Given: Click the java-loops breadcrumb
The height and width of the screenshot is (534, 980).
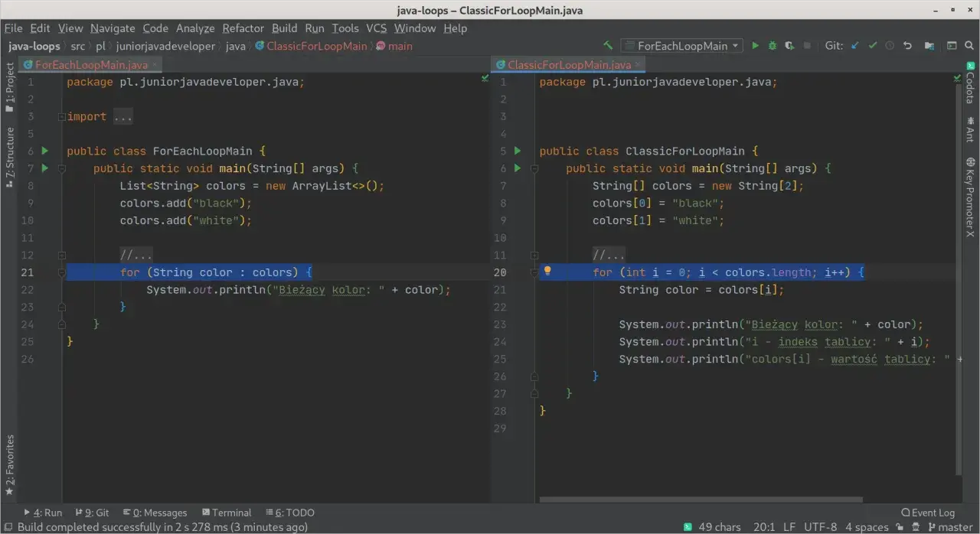Looking at the screenshot, I should 34,46.
